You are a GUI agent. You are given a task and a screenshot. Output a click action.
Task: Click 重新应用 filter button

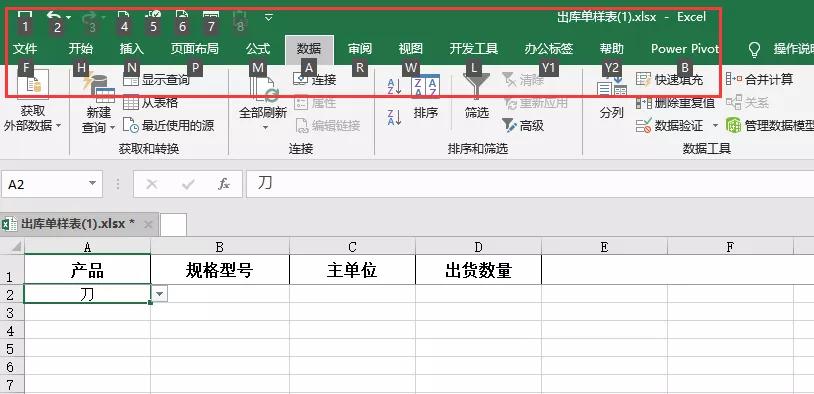[535, 103]
